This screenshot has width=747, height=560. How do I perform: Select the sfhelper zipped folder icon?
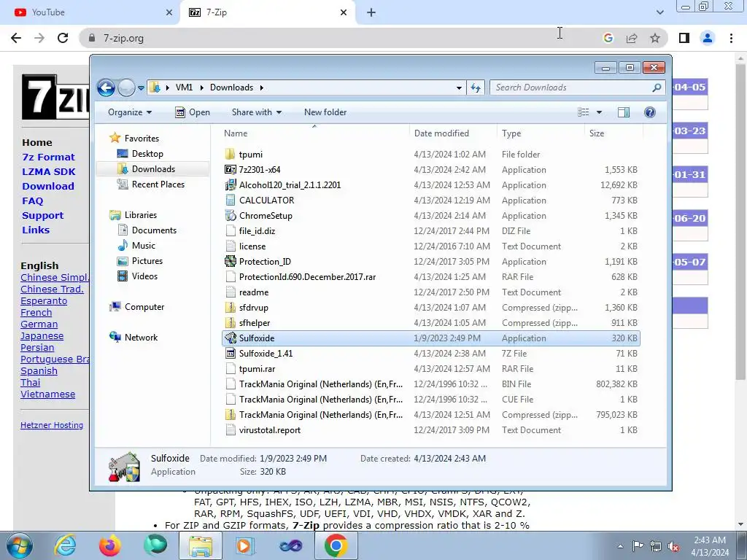pos(230,323)
